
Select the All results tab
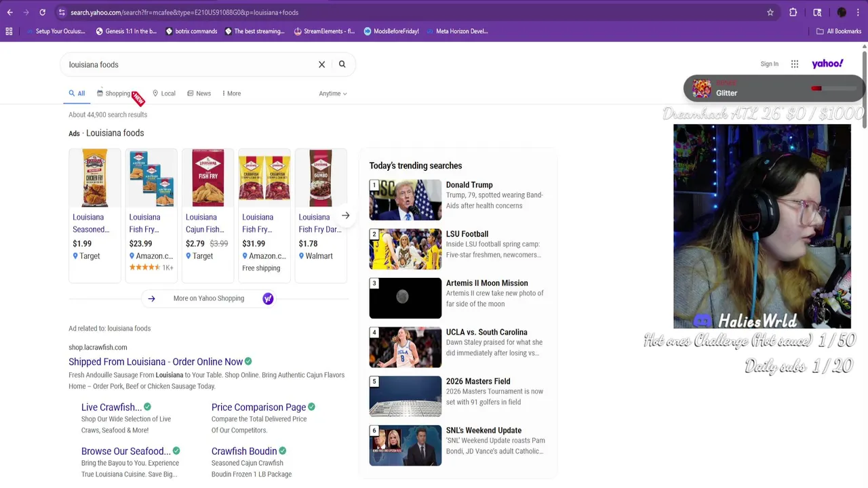77,94
